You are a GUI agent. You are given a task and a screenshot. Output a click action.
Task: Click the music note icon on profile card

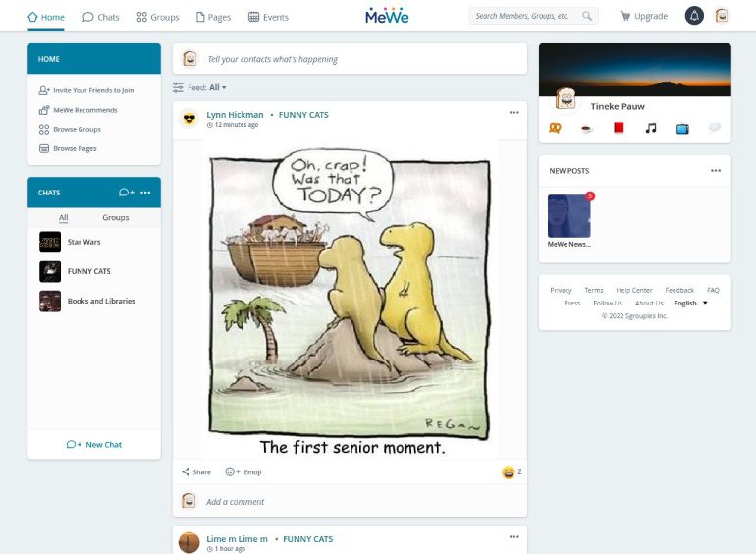point(651,128)
